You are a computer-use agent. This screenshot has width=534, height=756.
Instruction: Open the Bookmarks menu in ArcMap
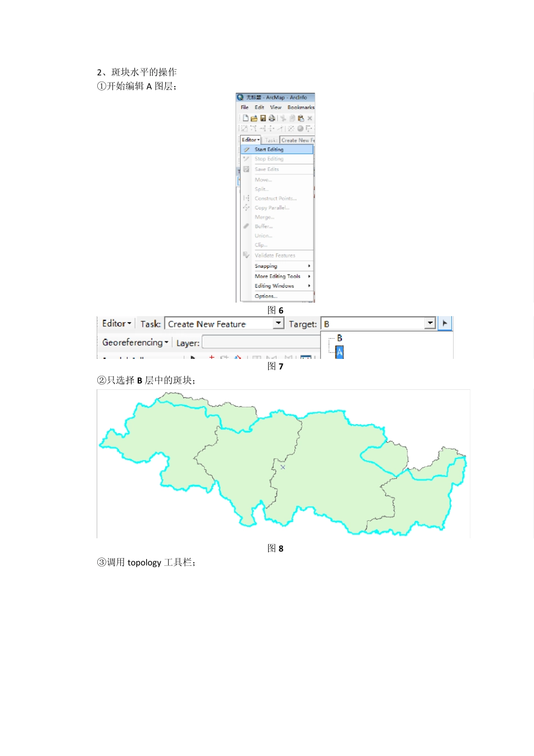301,107
